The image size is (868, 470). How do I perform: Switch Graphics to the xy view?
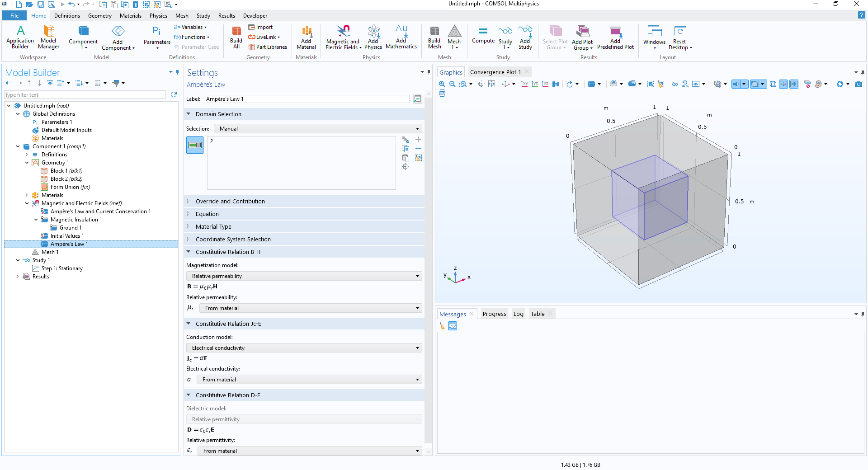[524, 84]
